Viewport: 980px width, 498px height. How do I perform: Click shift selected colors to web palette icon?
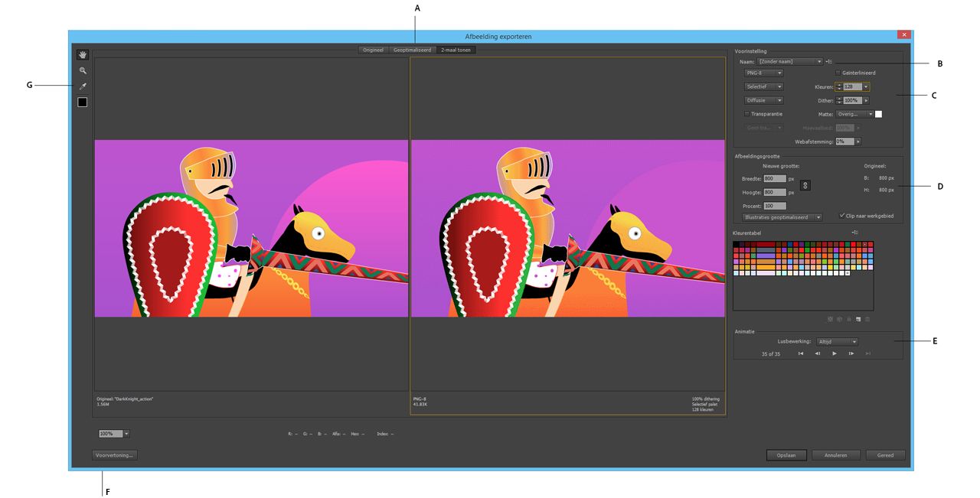pyautogui.click(x=841, y=319)
